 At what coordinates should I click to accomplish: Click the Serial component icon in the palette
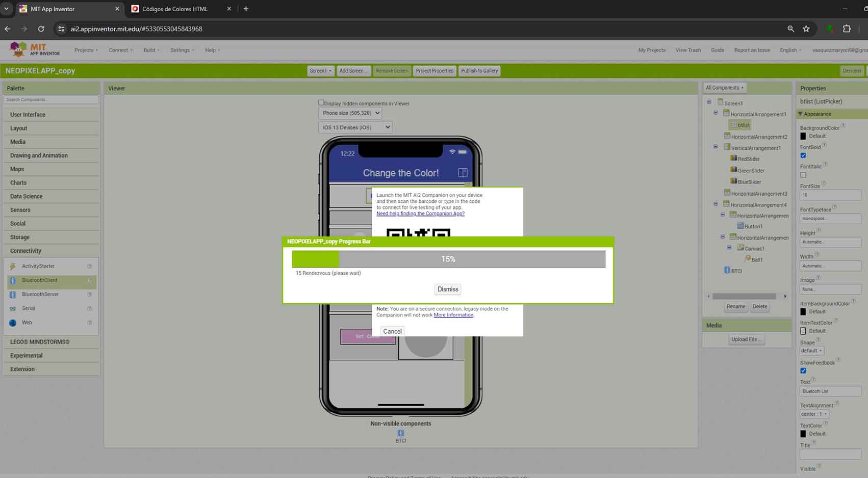click(x=13, y=309)
